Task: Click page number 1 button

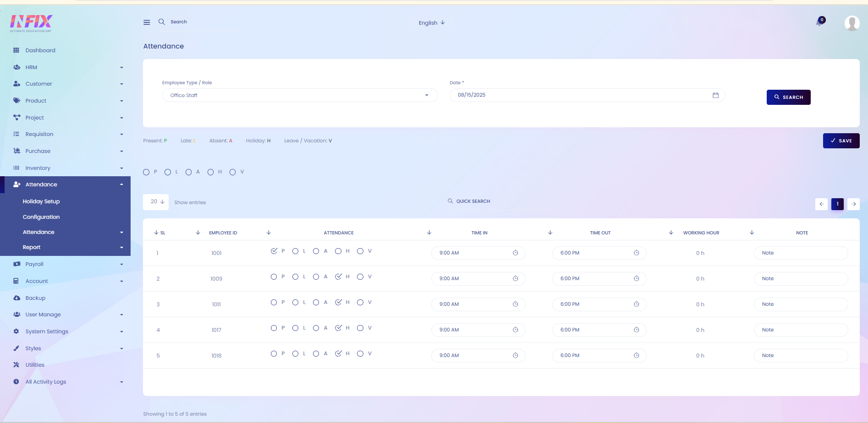Action: [x=837, y=204]
